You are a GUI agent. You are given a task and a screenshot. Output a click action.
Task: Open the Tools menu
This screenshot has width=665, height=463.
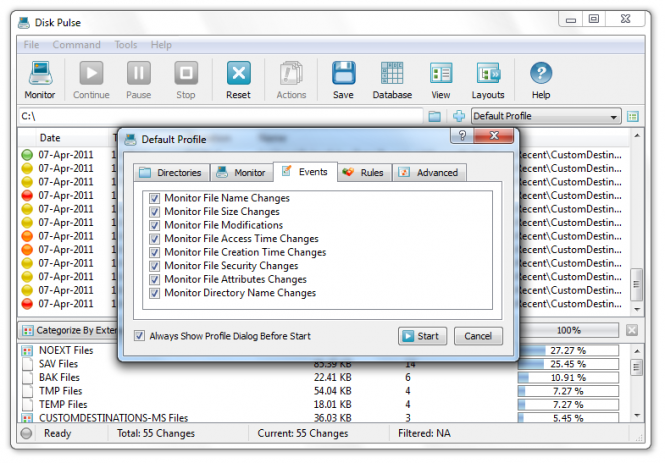click(x=126, y=45)
